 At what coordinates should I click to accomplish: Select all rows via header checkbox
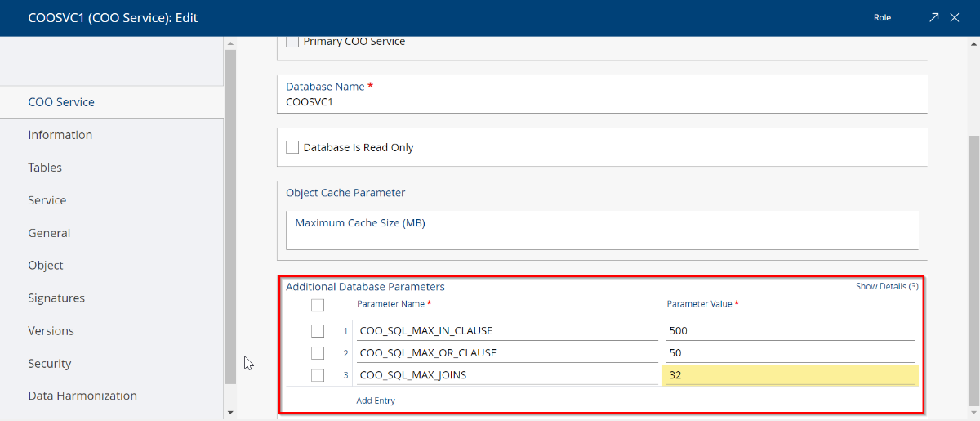point(318,305)
